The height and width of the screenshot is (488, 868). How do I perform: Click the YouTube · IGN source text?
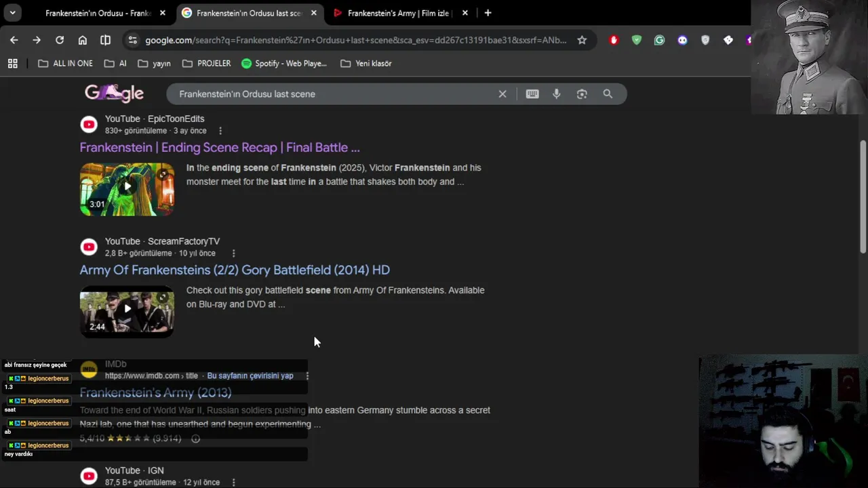click(134, 470)
